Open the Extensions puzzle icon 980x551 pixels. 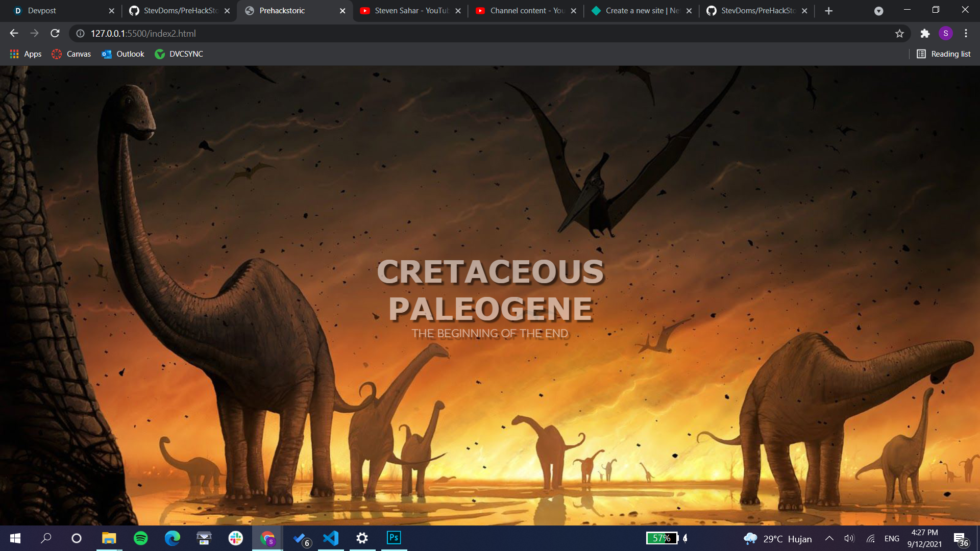click(925, 33)
